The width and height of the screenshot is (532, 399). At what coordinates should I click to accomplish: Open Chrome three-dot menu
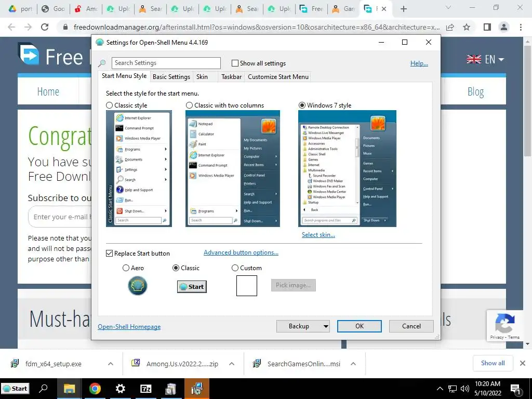click(521, 27)
